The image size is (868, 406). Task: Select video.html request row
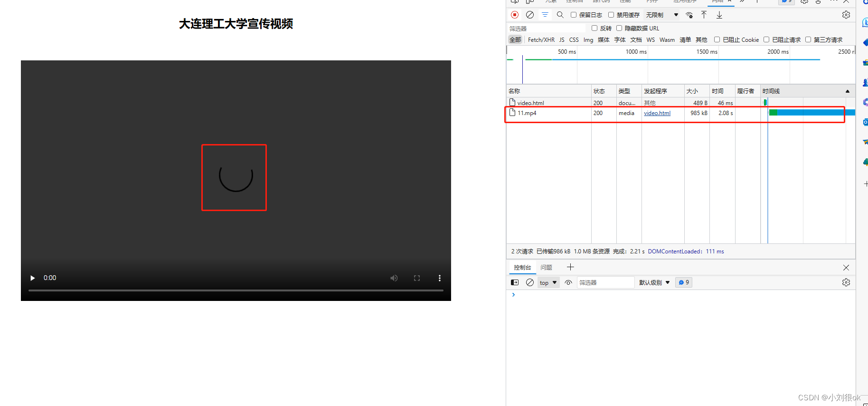point(680,103)
